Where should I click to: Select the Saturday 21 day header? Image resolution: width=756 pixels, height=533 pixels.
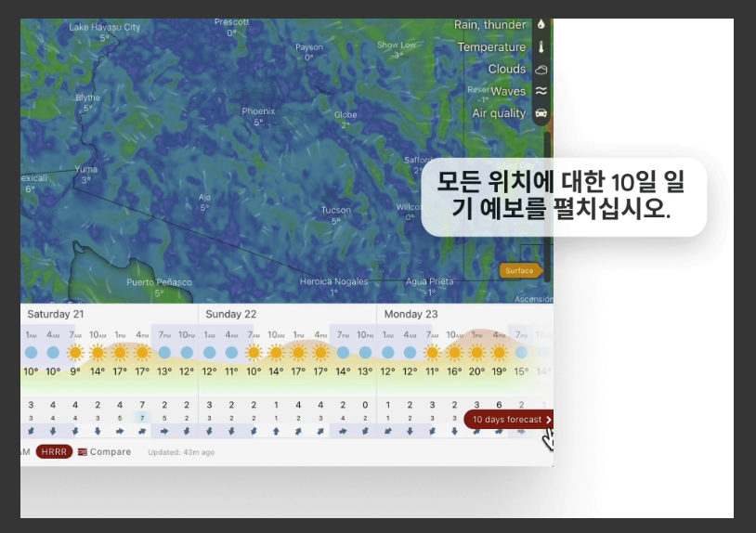(56, 314)
